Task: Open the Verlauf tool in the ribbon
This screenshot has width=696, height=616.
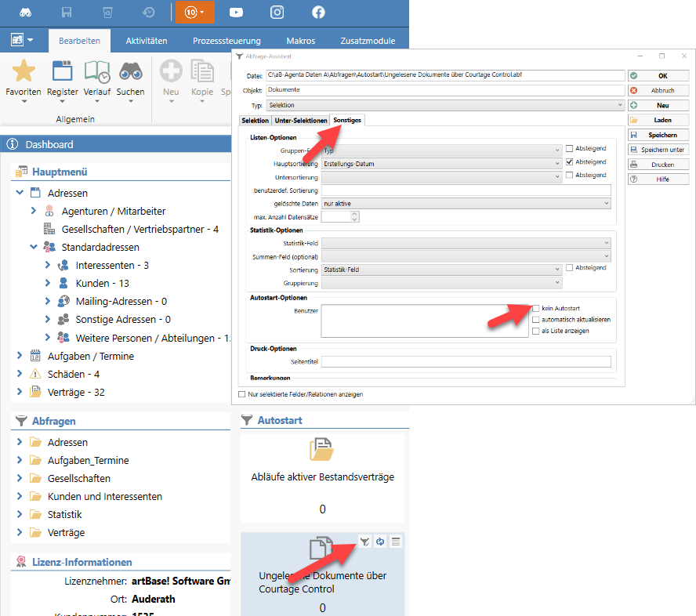Action: [96, 76]
